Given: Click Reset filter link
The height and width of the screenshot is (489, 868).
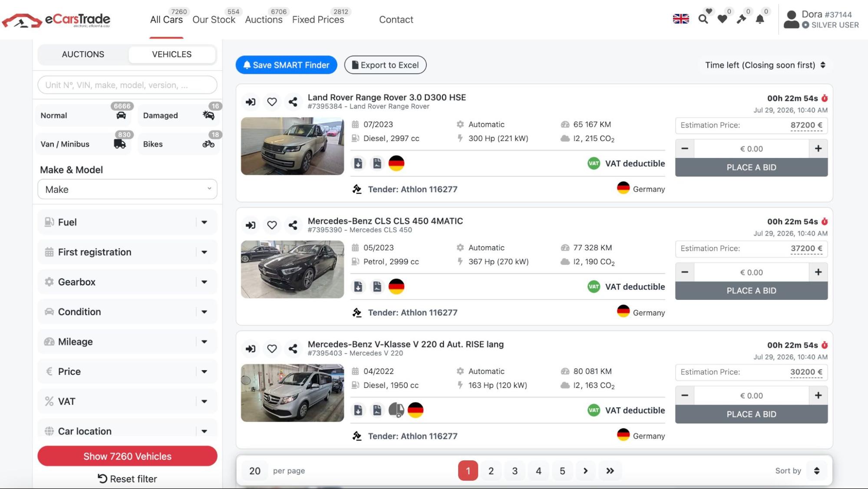Looking at the screenshot, I should coord(127,479).
